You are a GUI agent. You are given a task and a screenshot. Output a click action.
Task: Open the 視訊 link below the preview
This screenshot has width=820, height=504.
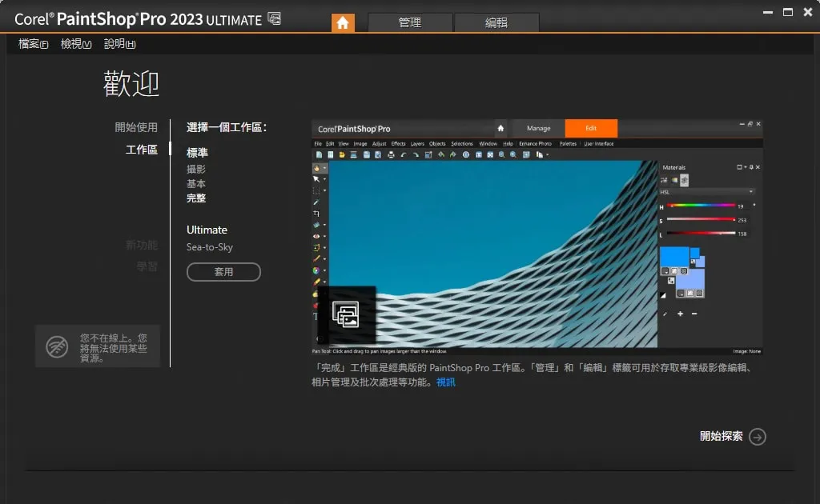click(x=445, y=382)
